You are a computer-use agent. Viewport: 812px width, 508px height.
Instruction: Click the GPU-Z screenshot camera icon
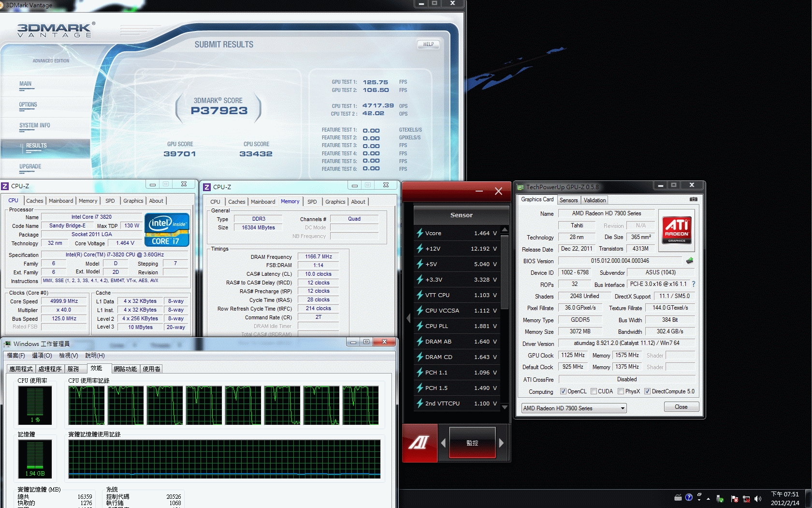(x=693, y=199)
